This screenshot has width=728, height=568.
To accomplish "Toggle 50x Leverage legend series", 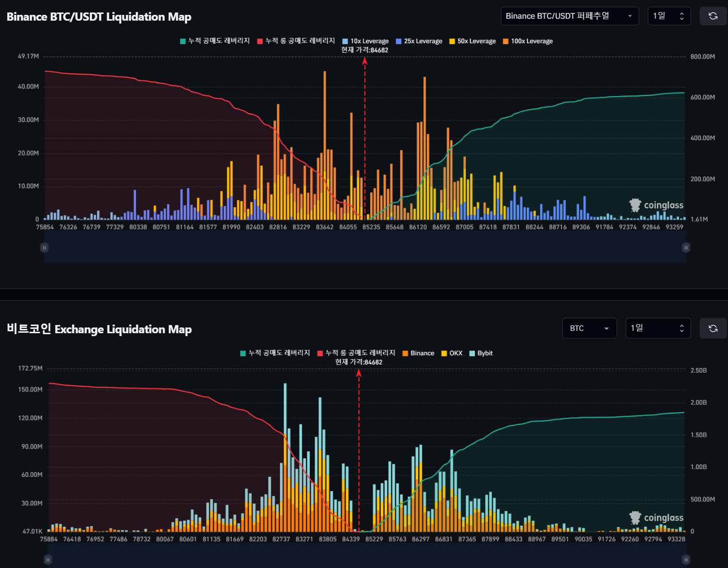I will click(x=473, y=41).
